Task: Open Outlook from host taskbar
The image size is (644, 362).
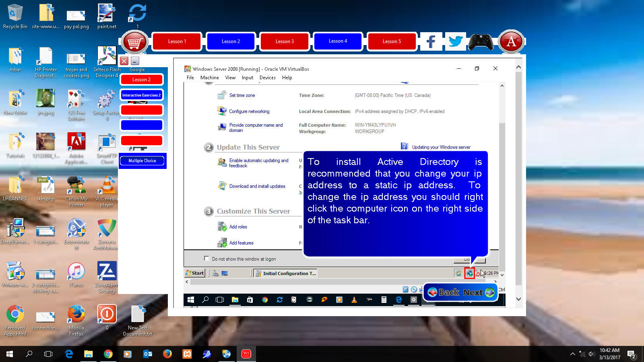Action: [148, 354]
